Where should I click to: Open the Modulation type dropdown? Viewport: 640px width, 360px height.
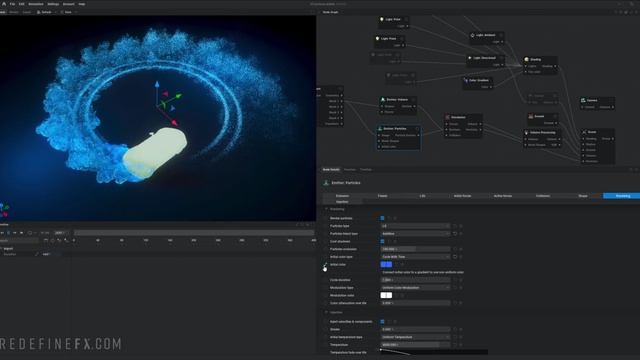[415, 288]
